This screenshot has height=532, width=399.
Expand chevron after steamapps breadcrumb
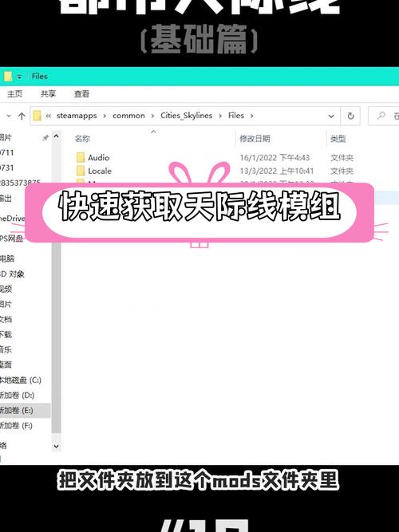pos(105,116)
